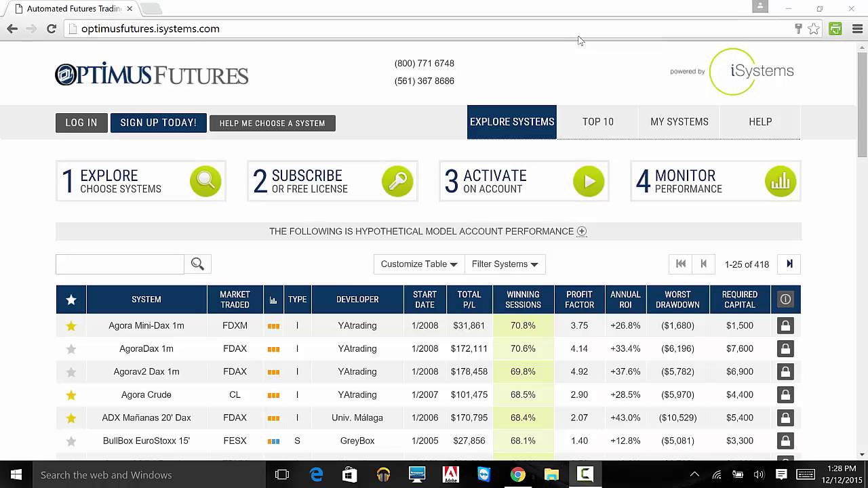Click lock icon for Agorav2 Dax 1m

pos(785,372)
